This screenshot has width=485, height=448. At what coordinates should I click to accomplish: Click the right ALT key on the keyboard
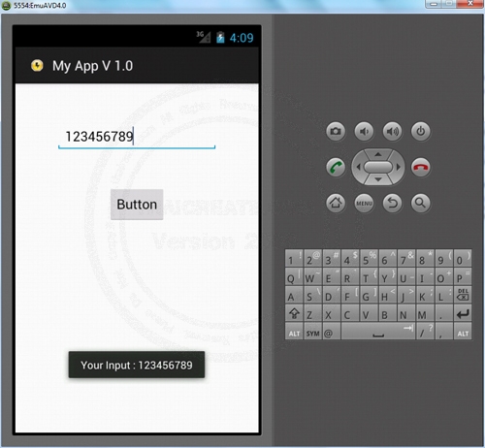coord(463,332)
